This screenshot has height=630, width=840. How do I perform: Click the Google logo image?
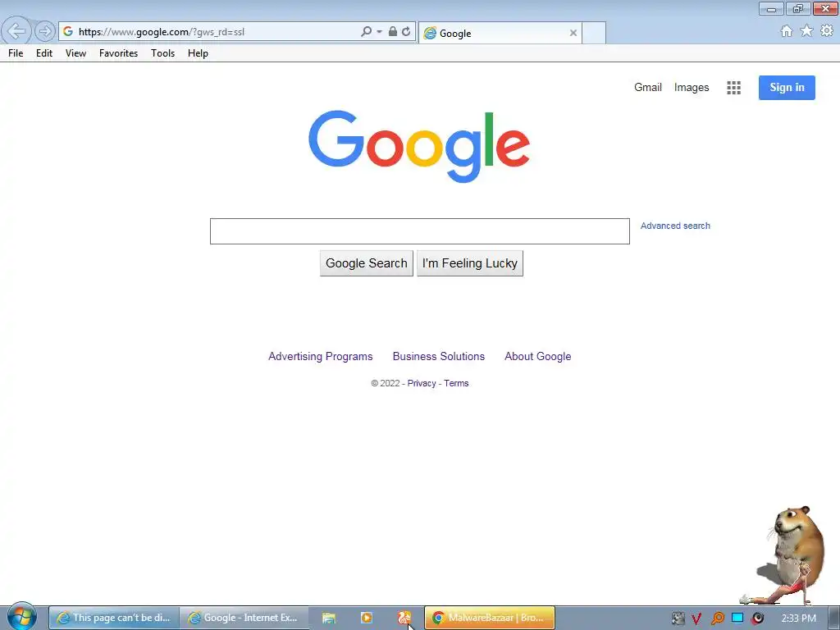pos(419,146)
